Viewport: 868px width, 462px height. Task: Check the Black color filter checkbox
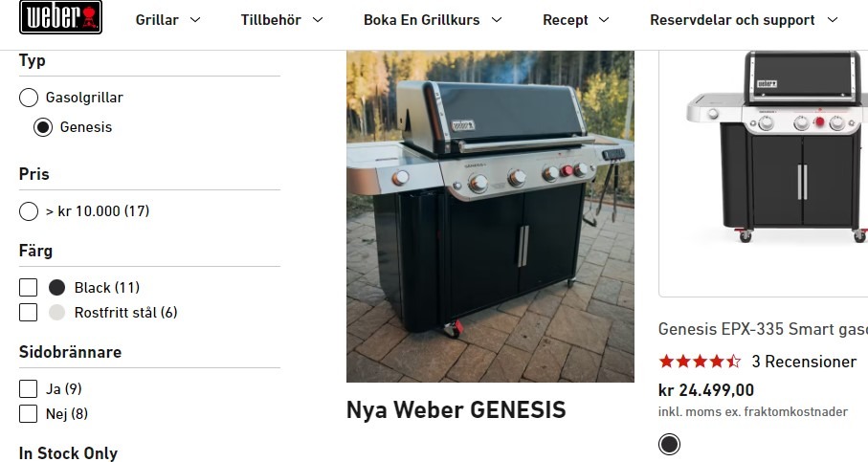[29, 288]
